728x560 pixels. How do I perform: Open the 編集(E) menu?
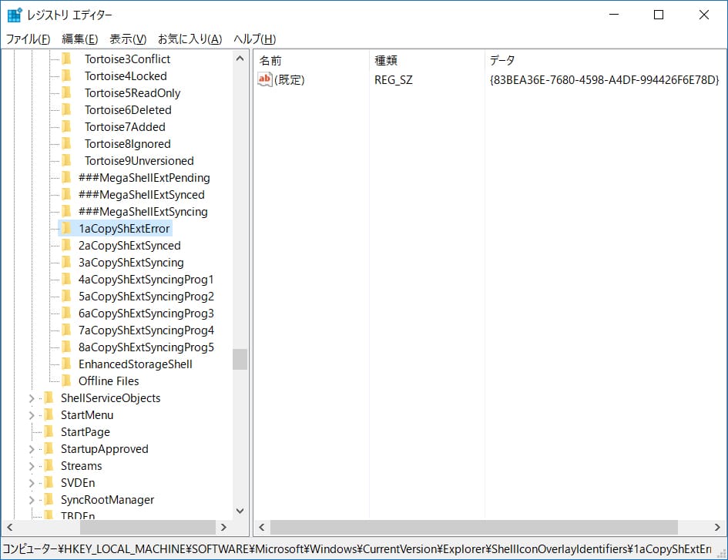80,39
